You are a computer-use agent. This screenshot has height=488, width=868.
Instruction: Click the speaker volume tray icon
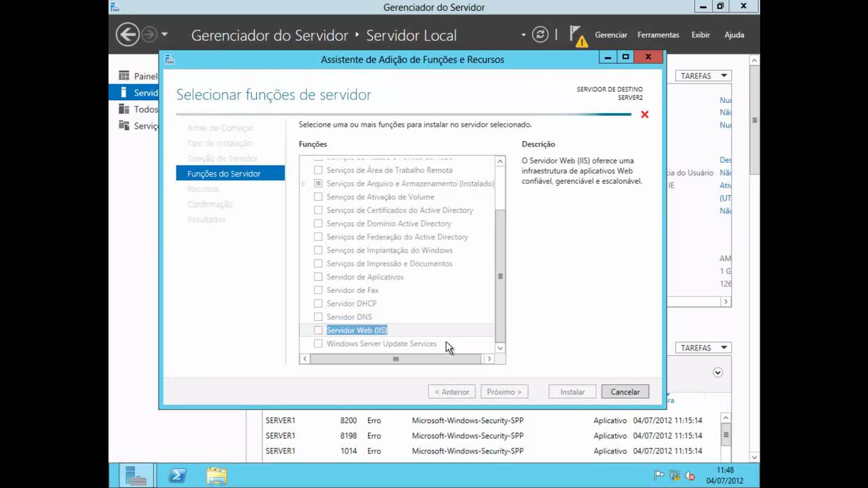[x=690, y=476]
